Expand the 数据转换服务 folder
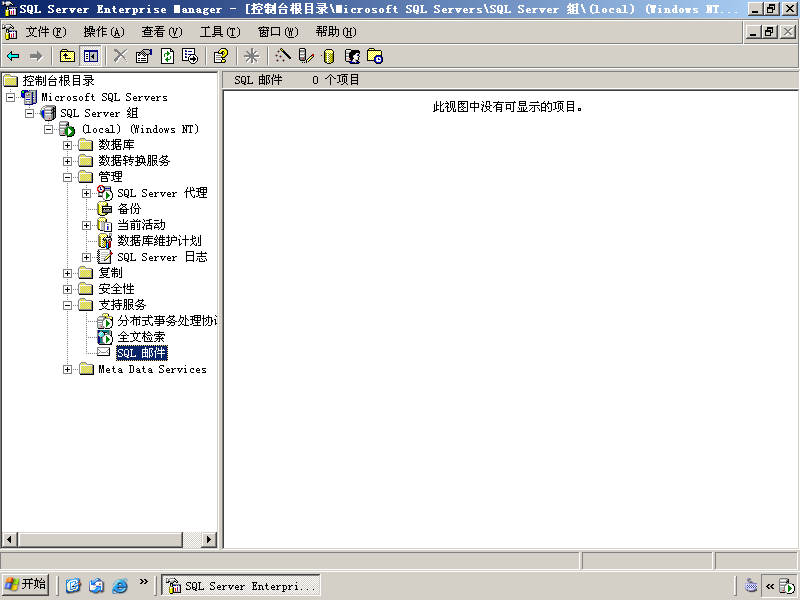Image resolution: width=800 pixels, height=600 pixels. [67, 161]
